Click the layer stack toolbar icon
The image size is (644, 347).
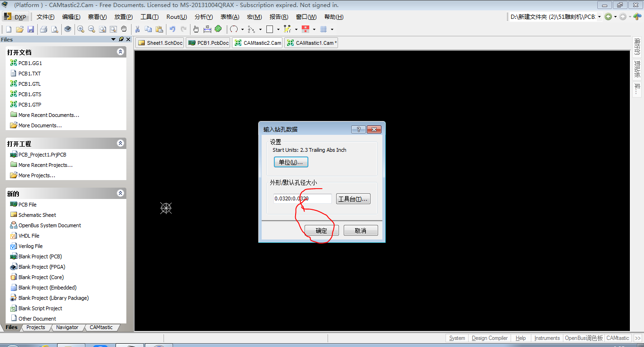[x=68, y=29]
